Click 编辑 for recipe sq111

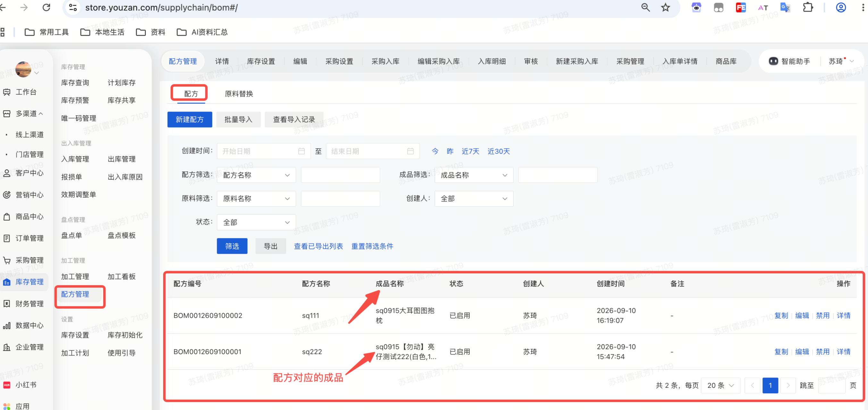(802, 316)
